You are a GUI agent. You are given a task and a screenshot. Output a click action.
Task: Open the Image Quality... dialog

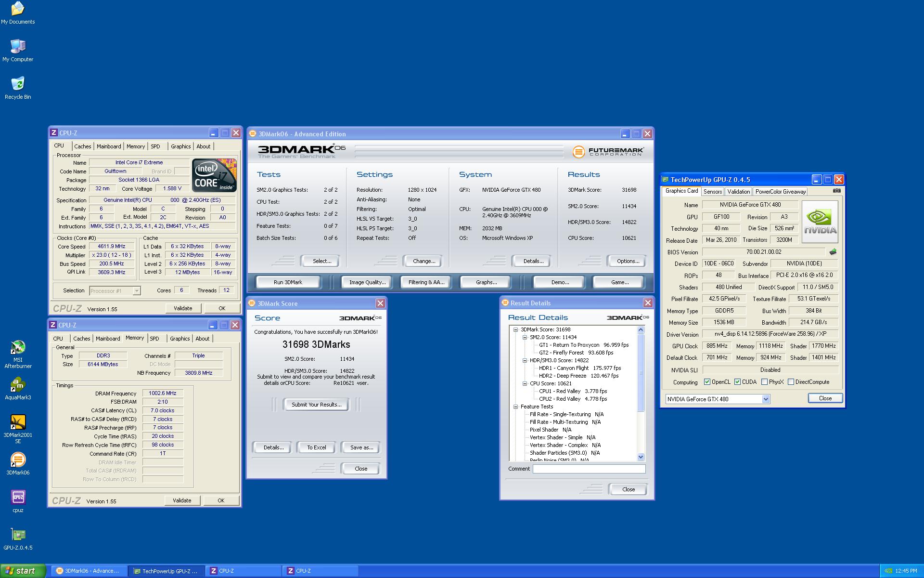click(368, 282)
